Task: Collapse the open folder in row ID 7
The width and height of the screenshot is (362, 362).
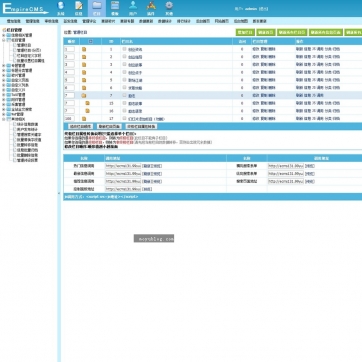Action: click(84, 96)
